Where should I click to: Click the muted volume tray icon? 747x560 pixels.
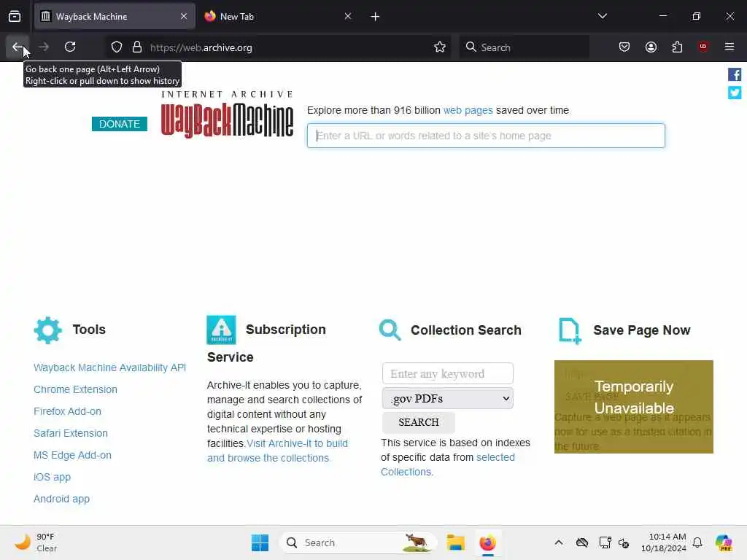point(624,542)
